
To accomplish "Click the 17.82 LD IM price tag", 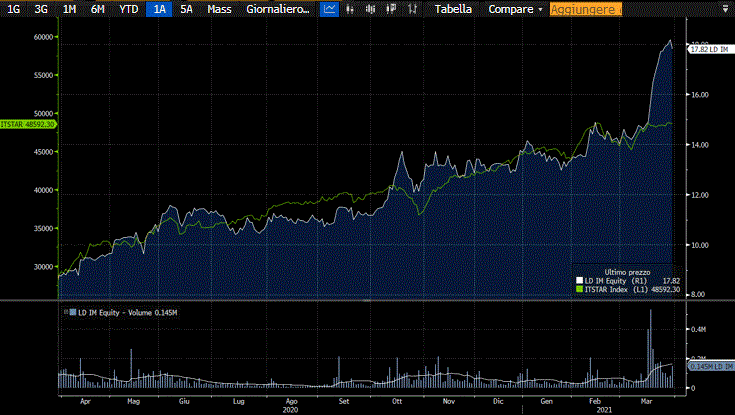I will (x=711, y=49).
